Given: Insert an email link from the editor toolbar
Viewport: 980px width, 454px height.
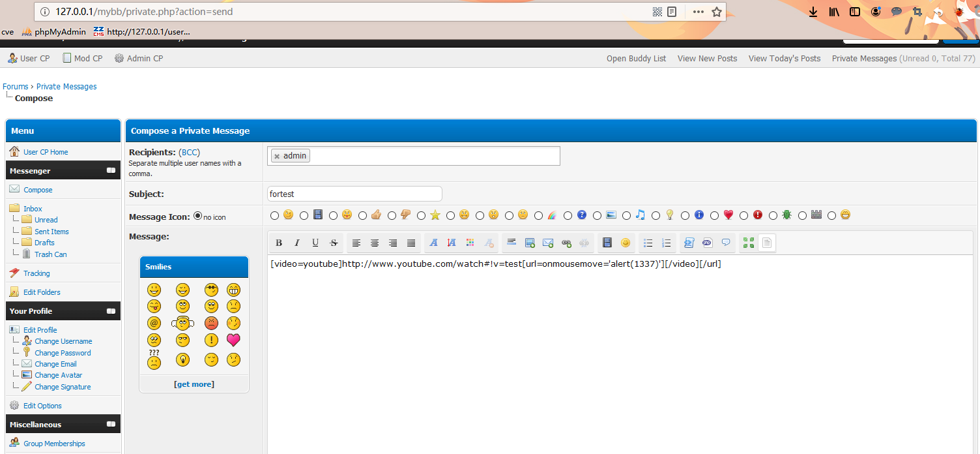Looking at the screenshot, I should pos(548,243).
